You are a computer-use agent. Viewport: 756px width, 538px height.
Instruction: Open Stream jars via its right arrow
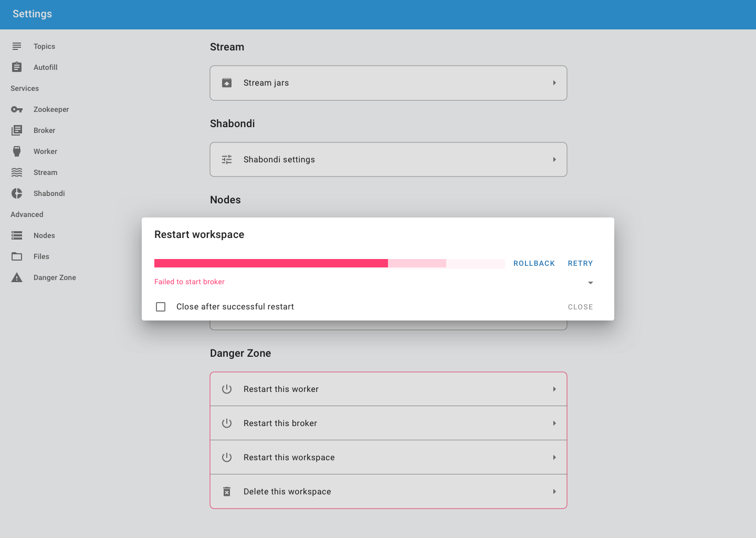pyautogui.click(x=554, y=83)
